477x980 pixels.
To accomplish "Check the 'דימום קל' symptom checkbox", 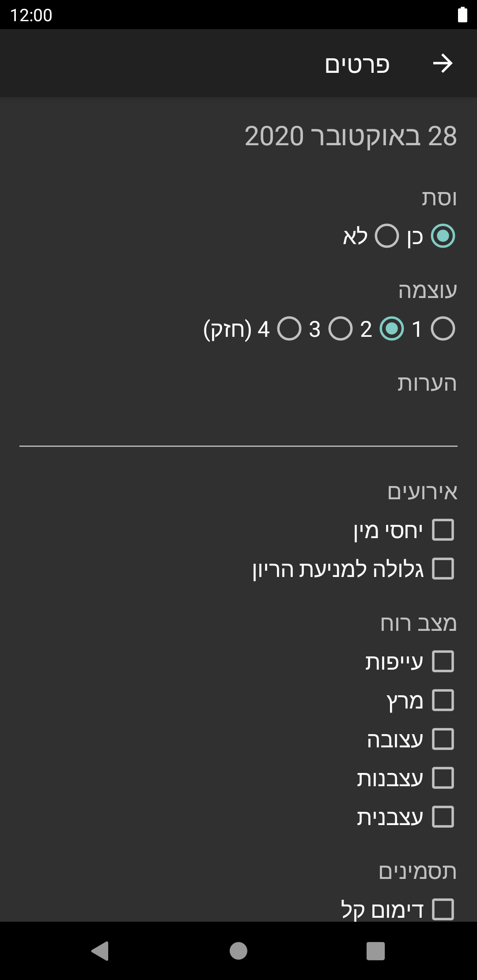I will point(443,909).
